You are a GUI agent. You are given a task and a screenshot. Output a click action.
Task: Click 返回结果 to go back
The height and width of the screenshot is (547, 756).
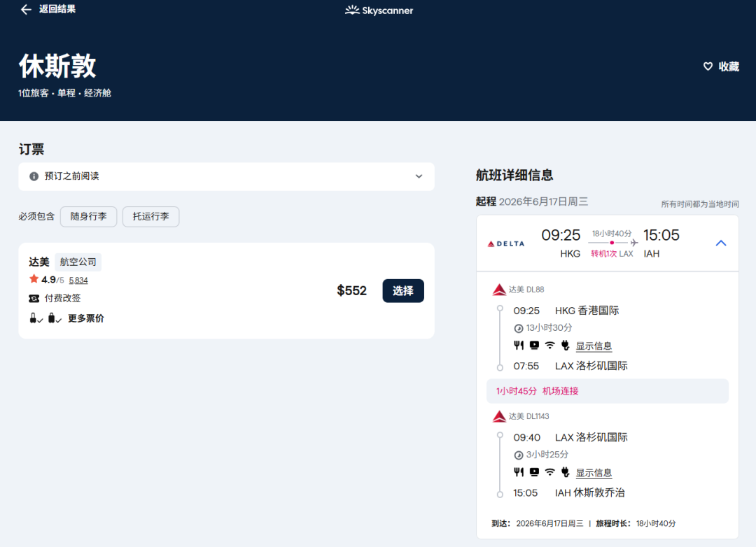pos(57,10)
